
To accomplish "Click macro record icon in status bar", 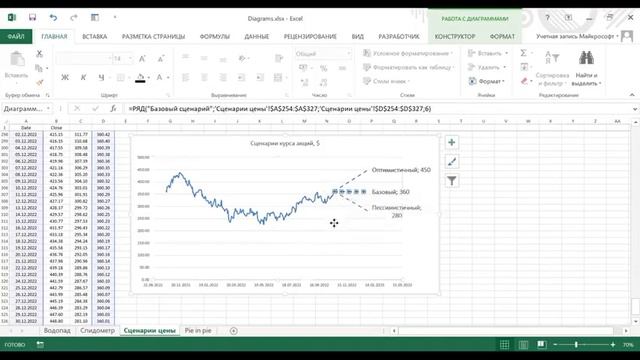I will (x=40, y=344).
